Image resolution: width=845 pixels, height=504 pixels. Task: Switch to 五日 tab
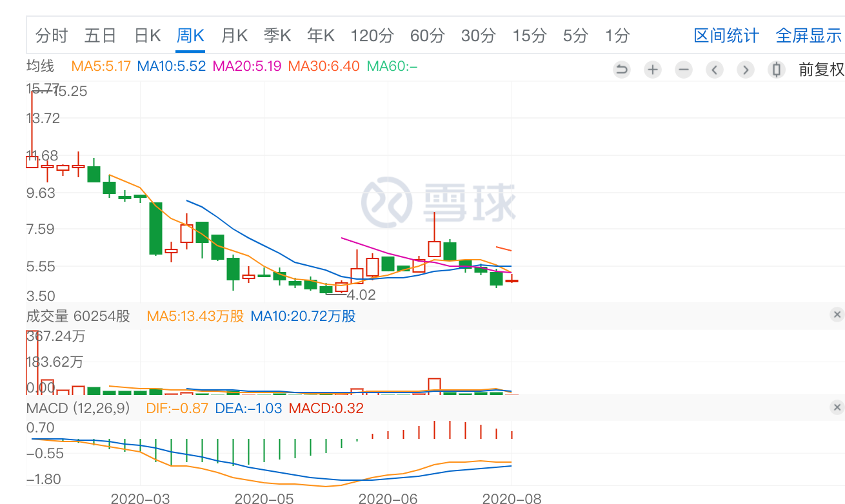100,35
